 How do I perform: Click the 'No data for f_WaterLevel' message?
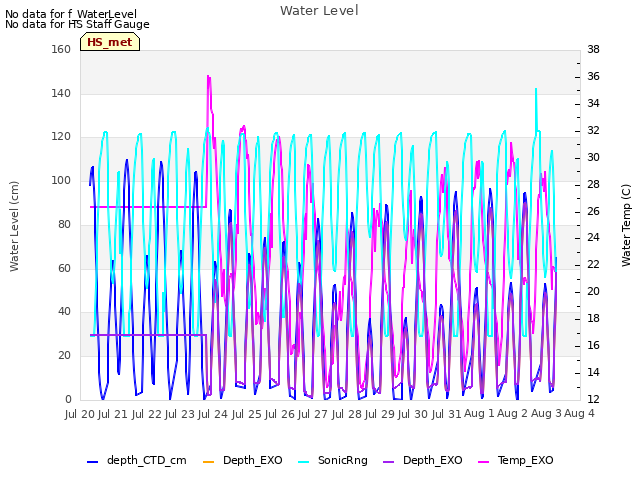[x=71, y=14]
